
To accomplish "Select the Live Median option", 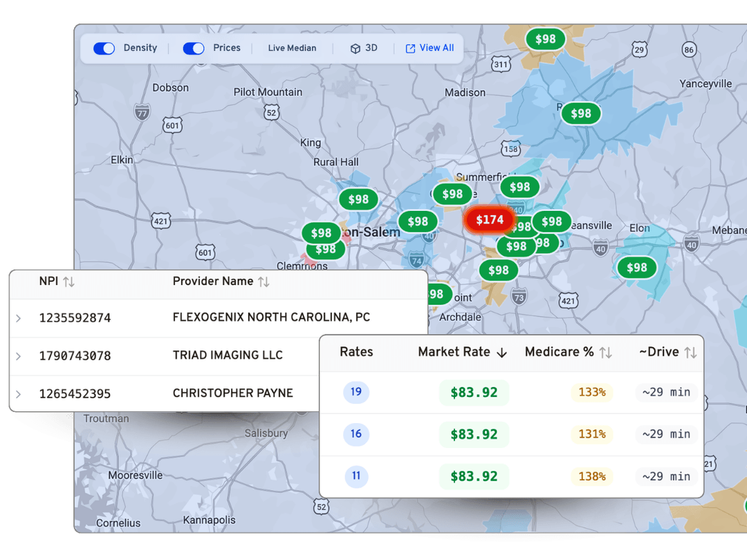I will [x=292, y=48].
